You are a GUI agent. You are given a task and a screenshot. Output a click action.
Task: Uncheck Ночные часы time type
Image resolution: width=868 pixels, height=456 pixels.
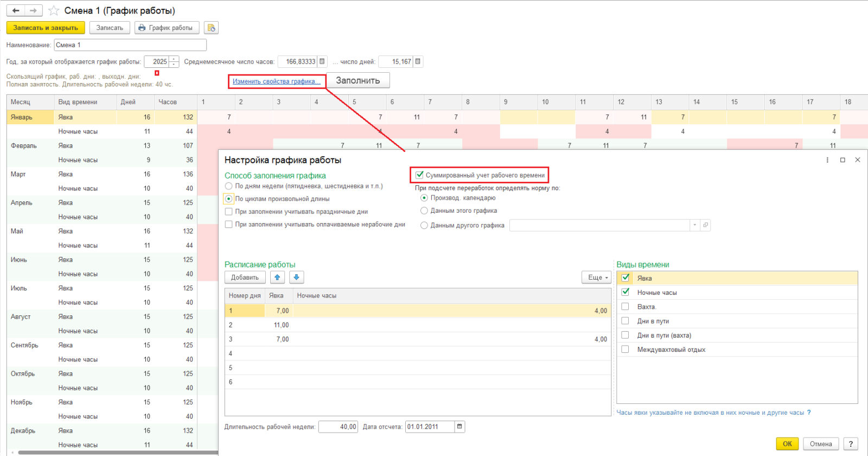[x=626, y=292]
